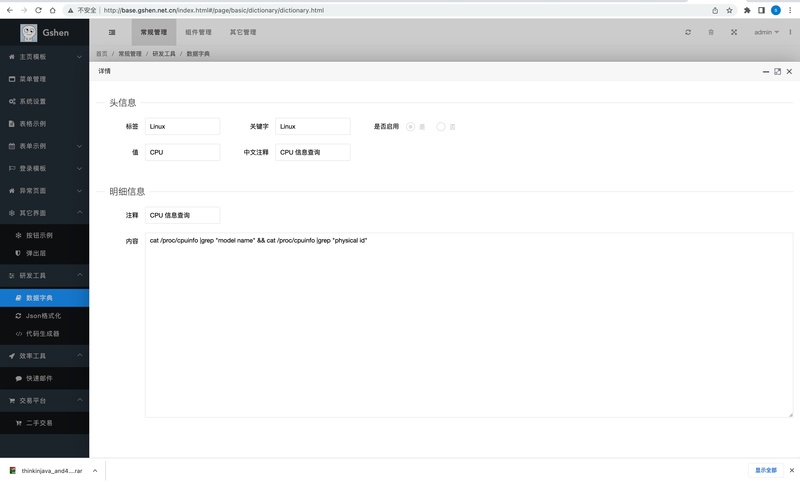Click 研发工具 breadcrumb link
This screenshot has width=800, height=481.
pyautogui.click(x=164, y=54)
